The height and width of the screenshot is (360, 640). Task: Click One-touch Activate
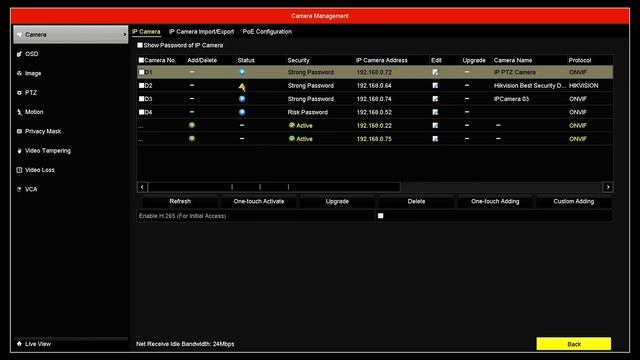click(259, 202)
